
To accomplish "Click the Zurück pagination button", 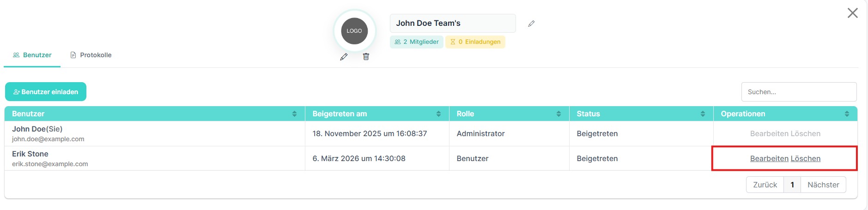I will (765, 185).
